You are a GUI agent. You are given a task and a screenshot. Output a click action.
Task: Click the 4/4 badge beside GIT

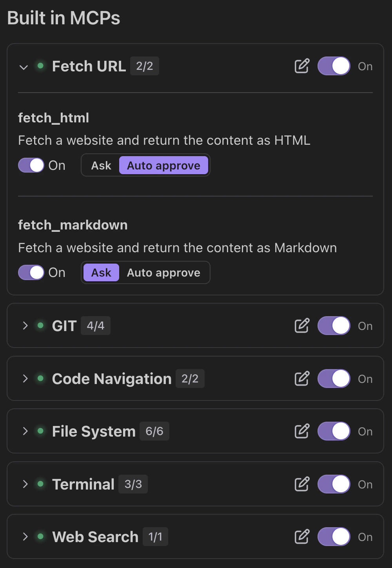pyautogui.click(x=95, y=326)
